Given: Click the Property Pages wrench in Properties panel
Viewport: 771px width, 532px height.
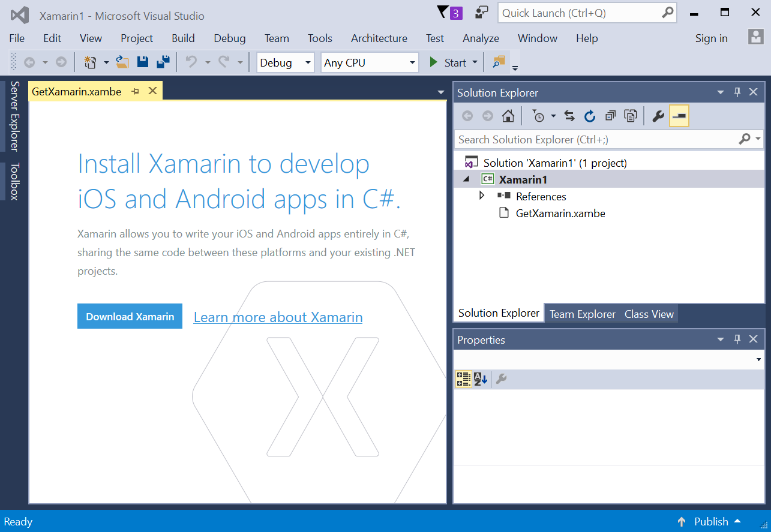Looking at the screenshot, I should tap(501, 379).
